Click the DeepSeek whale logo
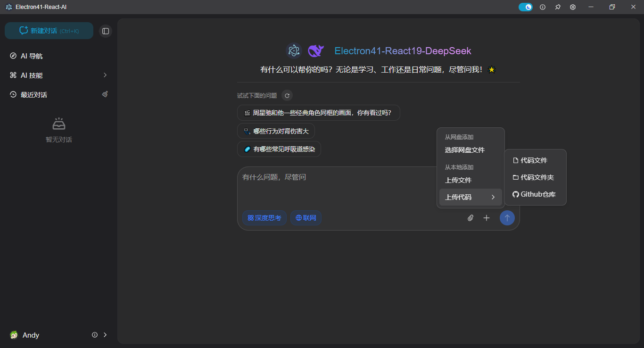This screenshot has width=644, height=348. [x=315, y=50]
